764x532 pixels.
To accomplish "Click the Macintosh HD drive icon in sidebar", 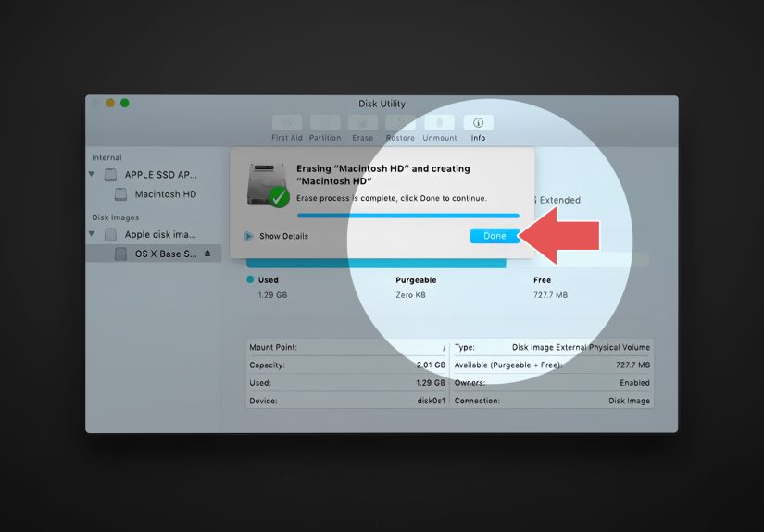I will [x=120, y=194].
